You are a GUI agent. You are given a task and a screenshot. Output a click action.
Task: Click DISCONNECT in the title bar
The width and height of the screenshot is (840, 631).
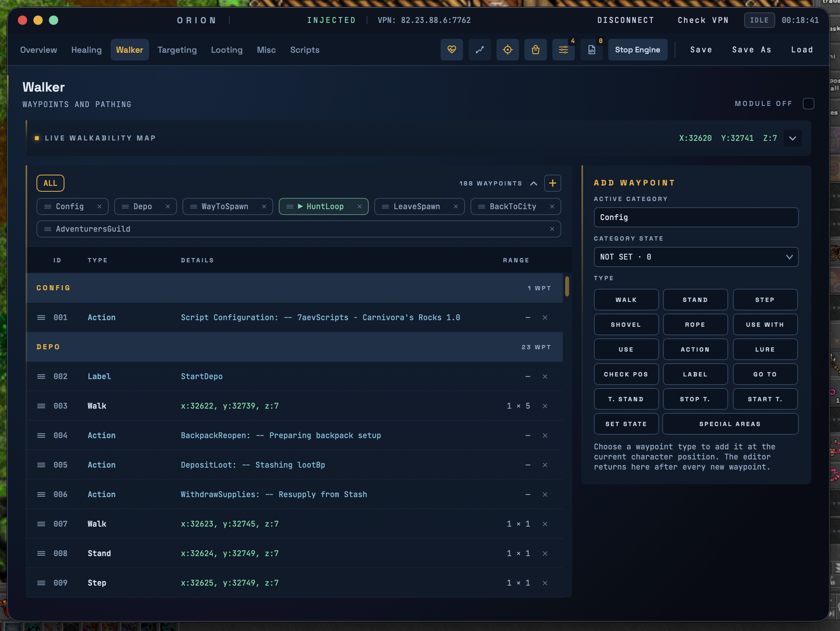point(626,20)
